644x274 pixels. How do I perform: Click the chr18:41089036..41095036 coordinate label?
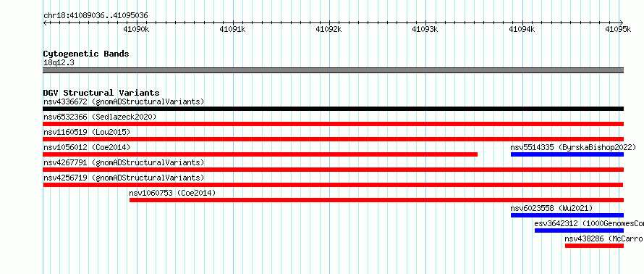tap(96, 16)
